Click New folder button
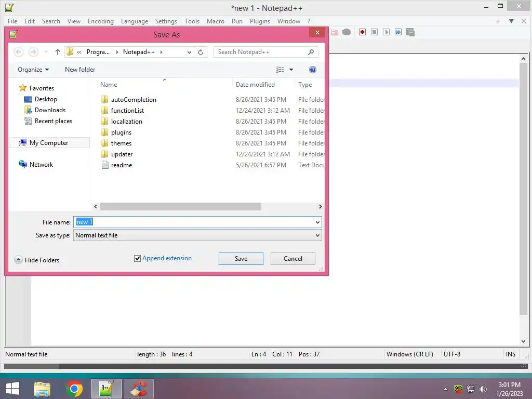This screenshot has width=532, height=399. click(x=80, y=70)
